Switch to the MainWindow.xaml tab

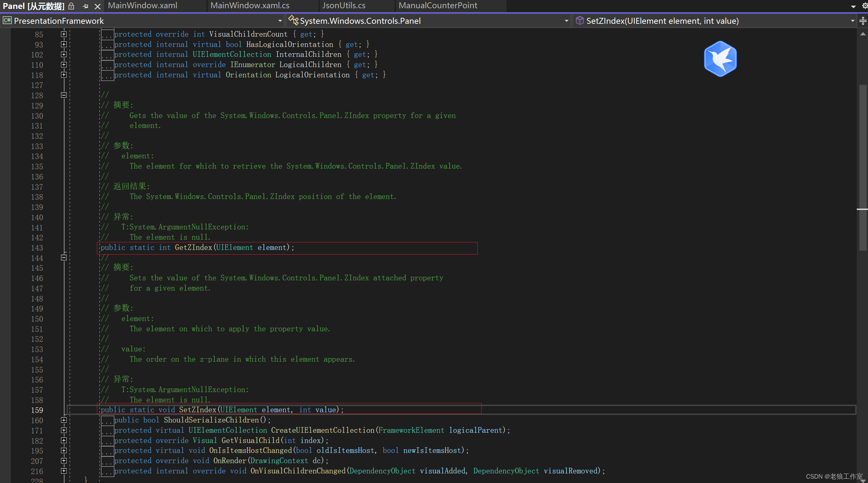point(143,5)
